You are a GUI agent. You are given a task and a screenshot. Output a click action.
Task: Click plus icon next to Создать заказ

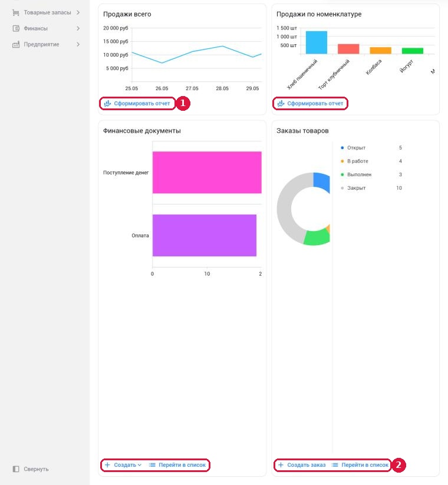click(x=281, y=465)
